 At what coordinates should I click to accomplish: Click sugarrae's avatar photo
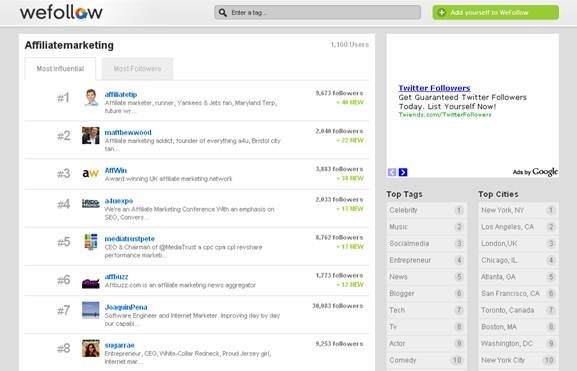click(91, 348)
